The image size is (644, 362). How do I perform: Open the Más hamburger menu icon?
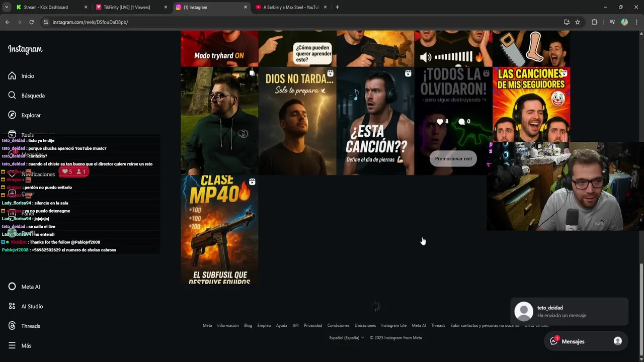tap(12, 345)
